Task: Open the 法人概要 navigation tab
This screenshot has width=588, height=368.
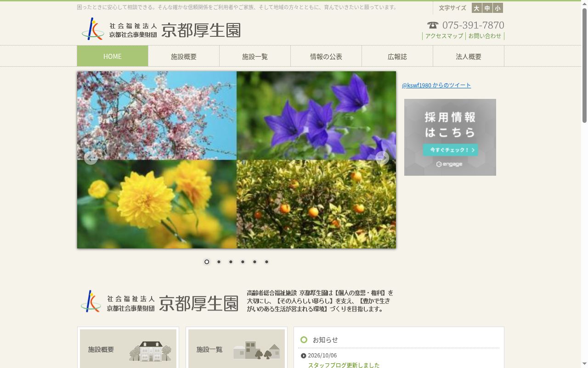Action: click(x=469, y=56)
